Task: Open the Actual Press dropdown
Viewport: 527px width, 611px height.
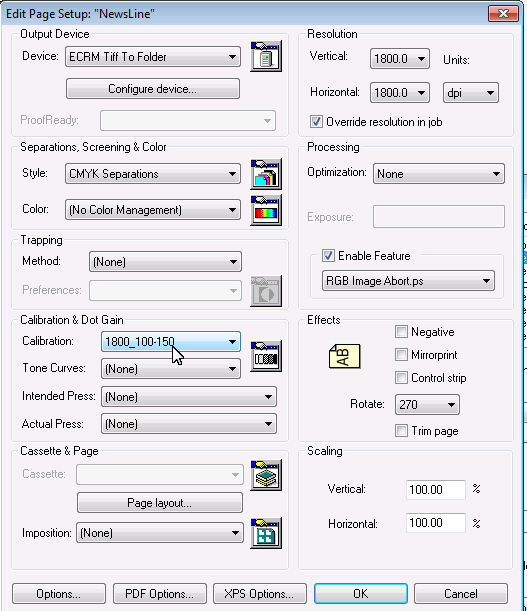Action: [189, 424]
